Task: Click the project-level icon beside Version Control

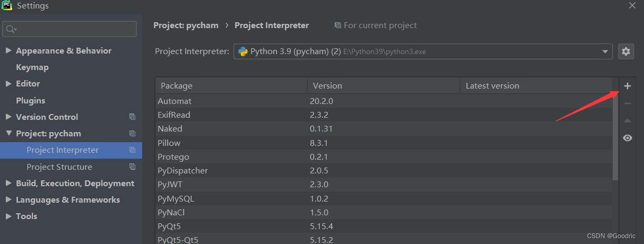Action: 132,117
